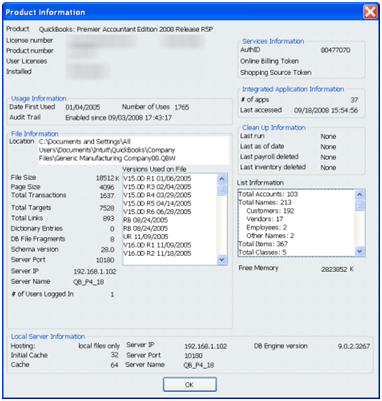Click DB Engine version value 9.0.2.3267
Viewport: 382px width, 401px height.
point(354,346)
